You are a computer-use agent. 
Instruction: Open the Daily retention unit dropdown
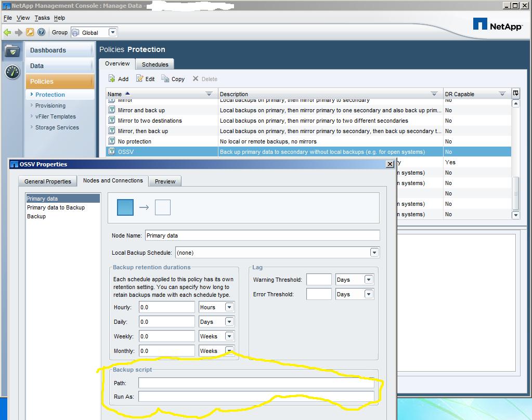pyautogui.click(x=229, y=322)
